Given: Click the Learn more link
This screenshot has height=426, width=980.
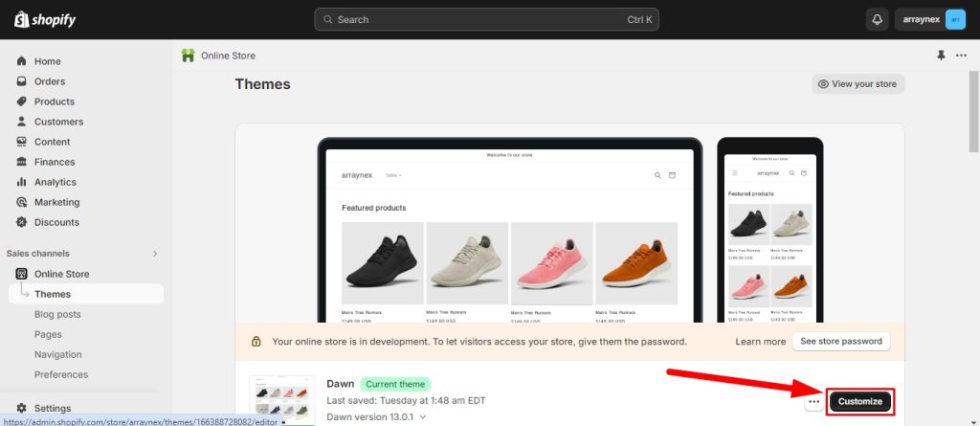Looking at the screenshot, I should coord(760,342).
